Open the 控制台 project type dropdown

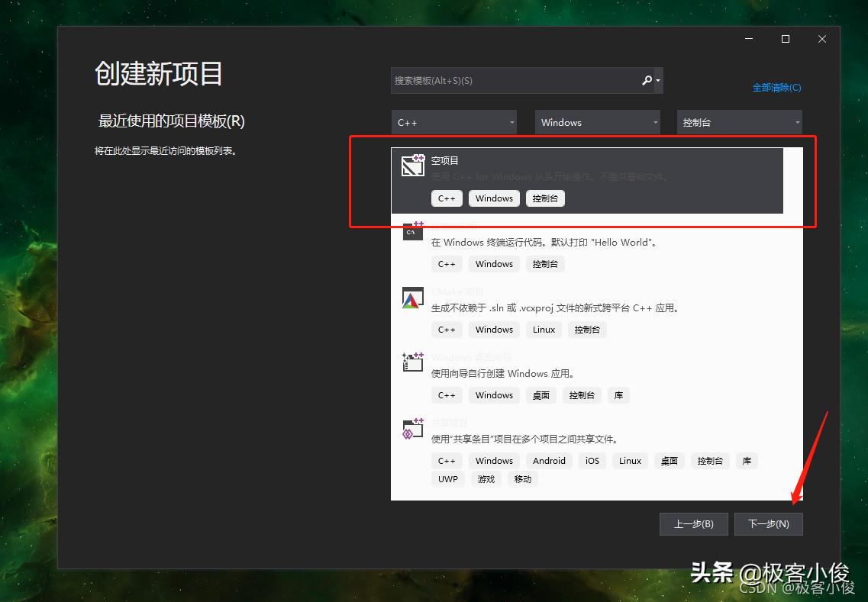tap(739, 122)
